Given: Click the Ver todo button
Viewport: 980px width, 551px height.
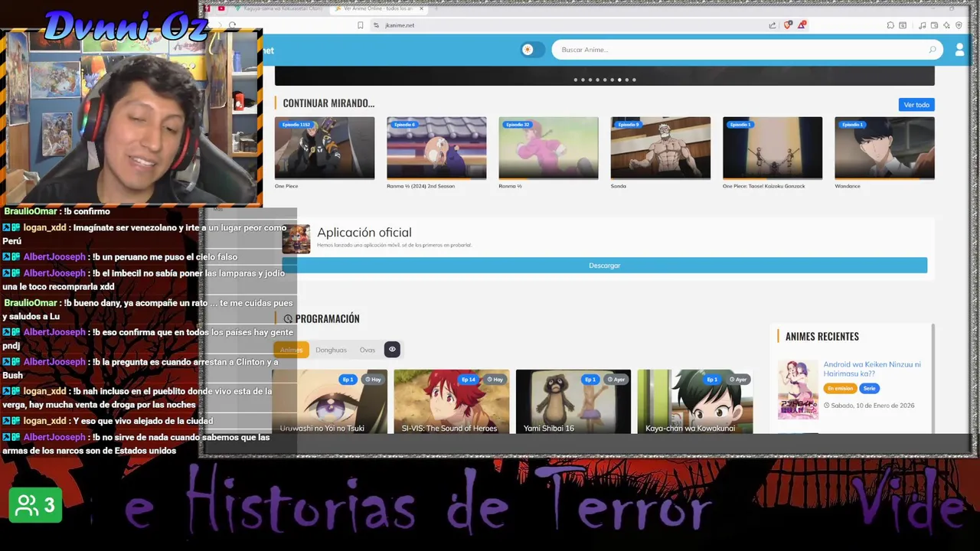Looking at the screenshot, I should [x=916, y=105].
